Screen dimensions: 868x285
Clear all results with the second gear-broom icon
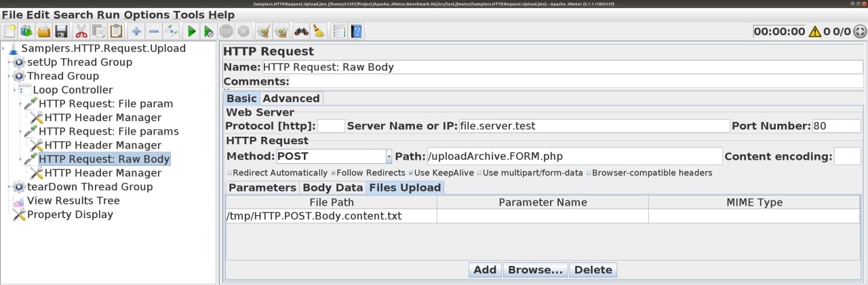[x=281, y=31]
